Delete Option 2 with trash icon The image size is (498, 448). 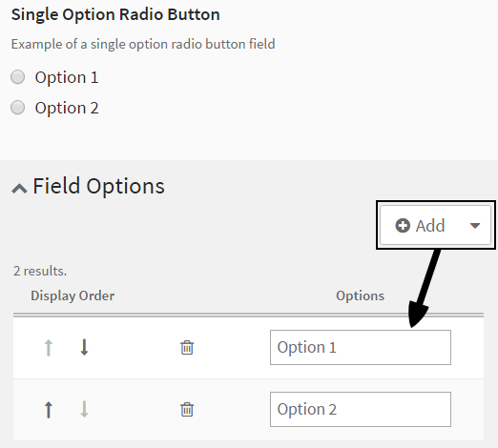[187, 409]
